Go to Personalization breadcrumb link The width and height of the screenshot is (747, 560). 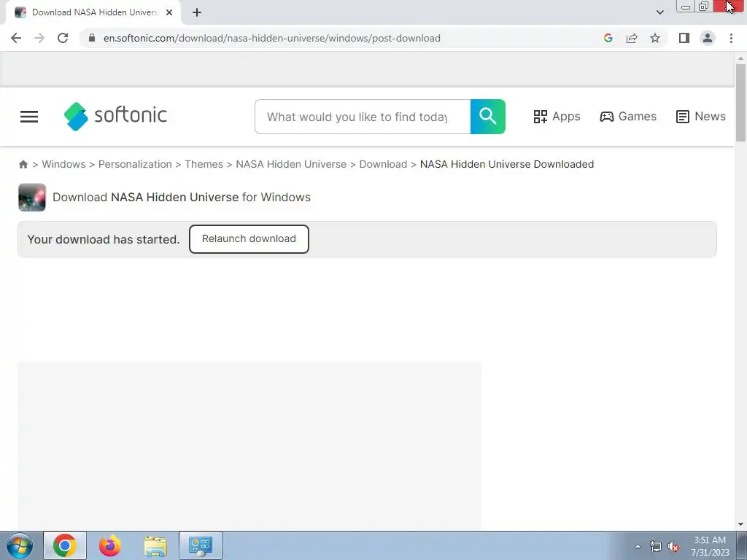[135, 164]
